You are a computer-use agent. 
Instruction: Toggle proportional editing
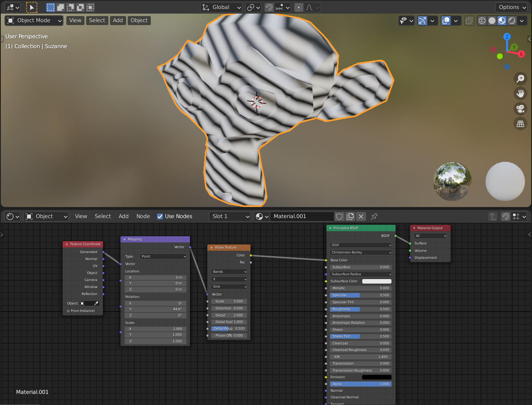coord(299,7)
